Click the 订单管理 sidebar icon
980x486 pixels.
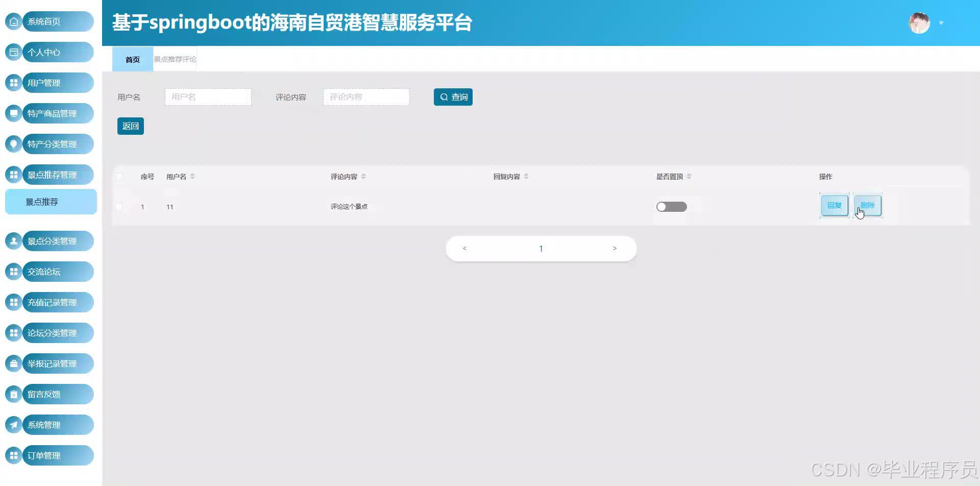[13, 455]
